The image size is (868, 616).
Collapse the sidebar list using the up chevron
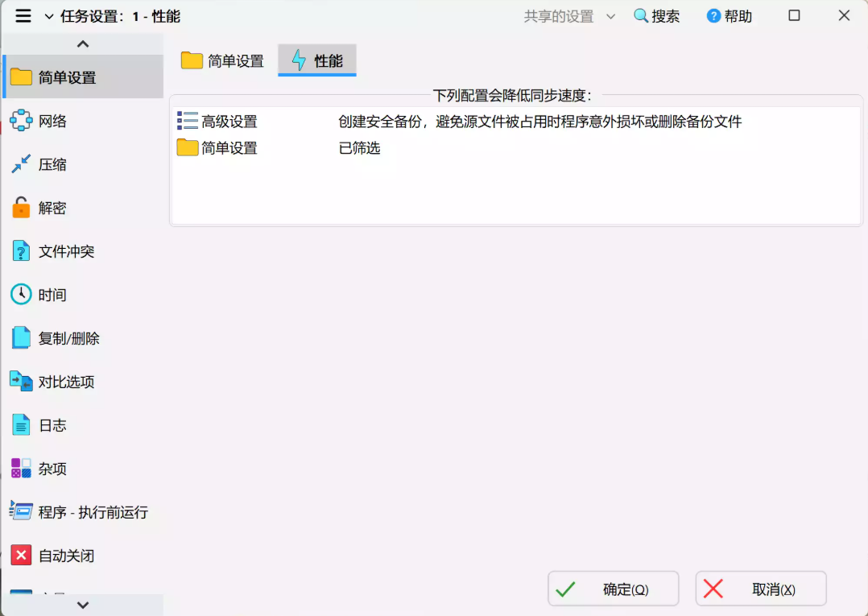click(x=83, y=43)
